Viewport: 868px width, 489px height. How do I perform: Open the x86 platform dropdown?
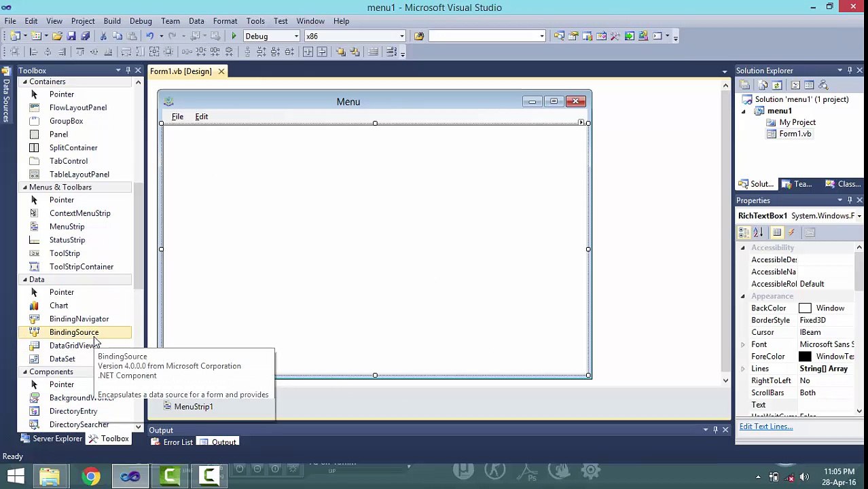tap(401, 36)
